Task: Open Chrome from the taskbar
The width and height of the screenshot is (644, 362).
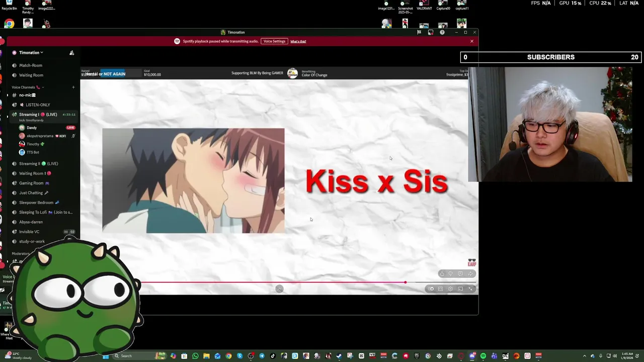Action: 228,356
